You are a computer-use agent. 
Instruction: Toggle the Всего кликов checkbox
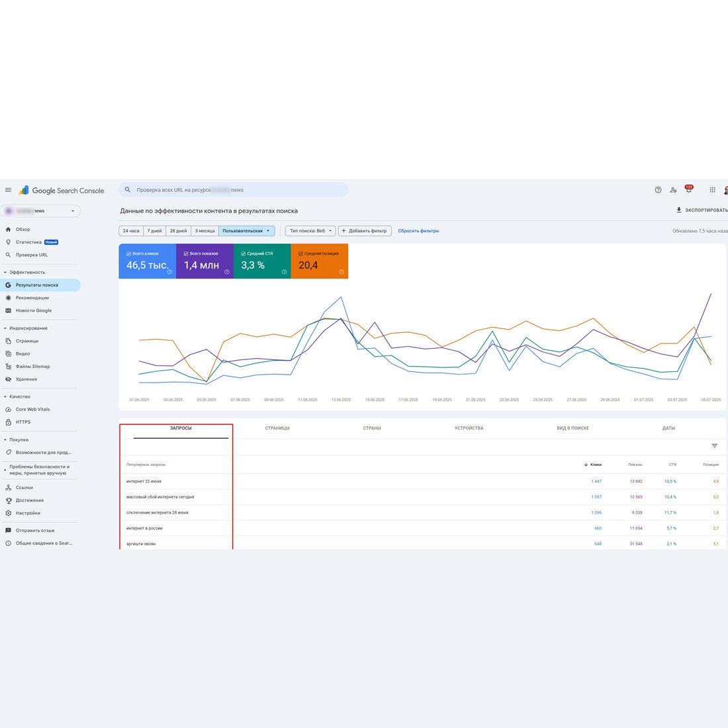(128, 253)
